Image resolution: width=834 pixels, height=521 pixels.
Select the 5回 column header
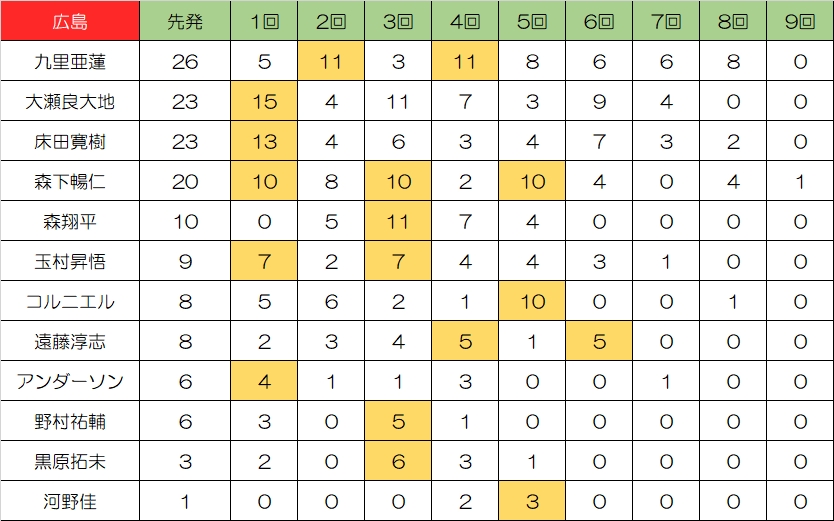pyautogui.click(x=532, y=21)
